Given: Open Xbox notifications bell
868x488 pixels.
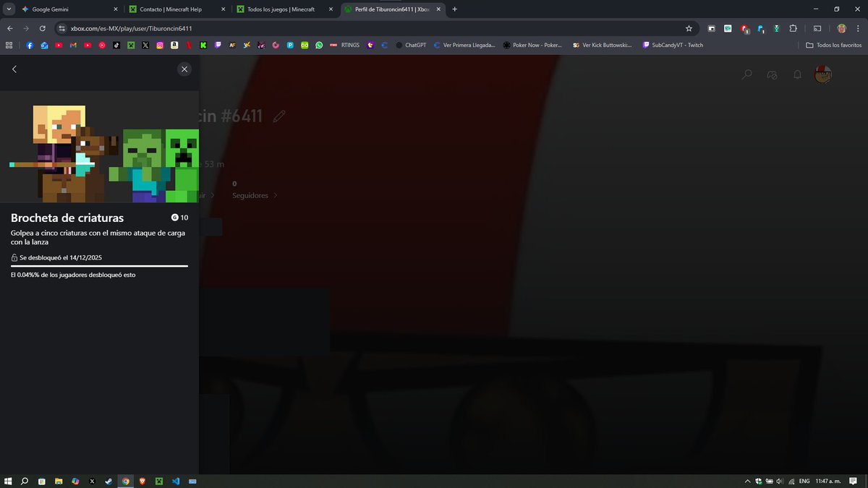Looking at the screenshot, I should [797, 74].
